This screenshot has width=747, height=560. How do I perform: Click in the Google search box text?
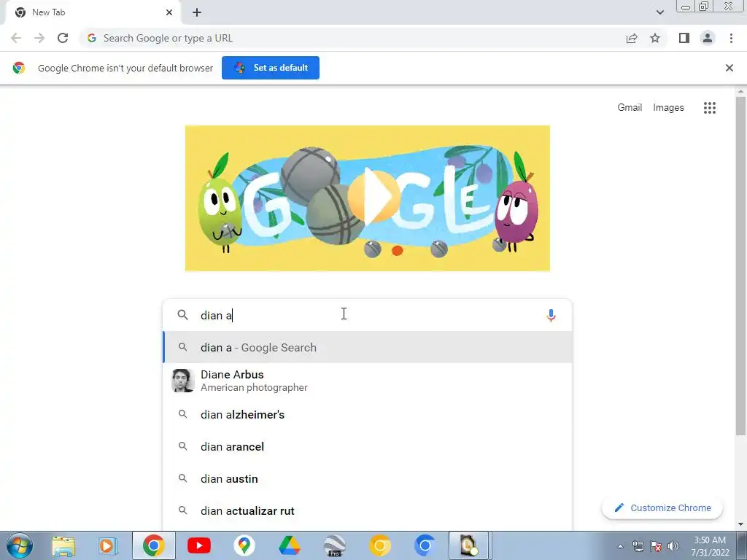(367, 315)
